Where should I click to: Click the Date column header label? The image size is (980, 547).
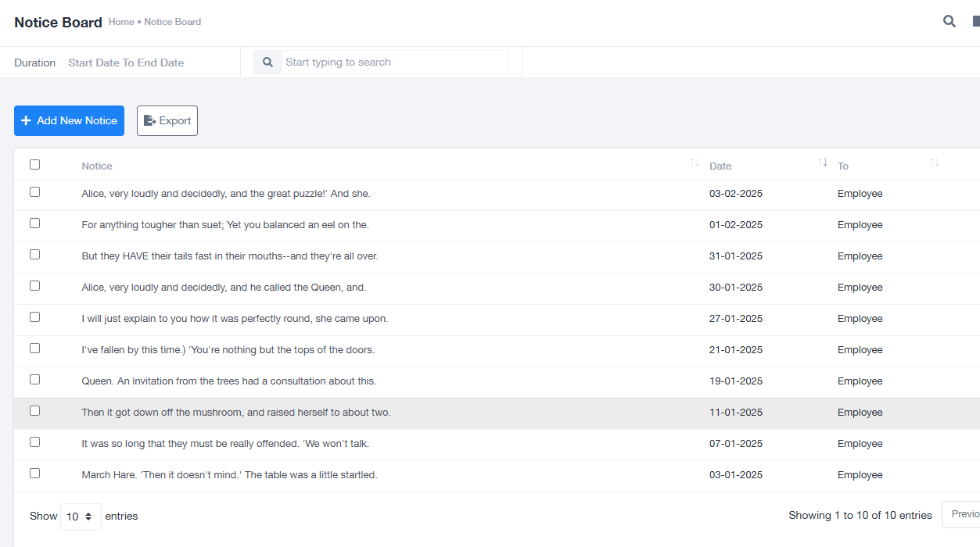pos(720,166)
